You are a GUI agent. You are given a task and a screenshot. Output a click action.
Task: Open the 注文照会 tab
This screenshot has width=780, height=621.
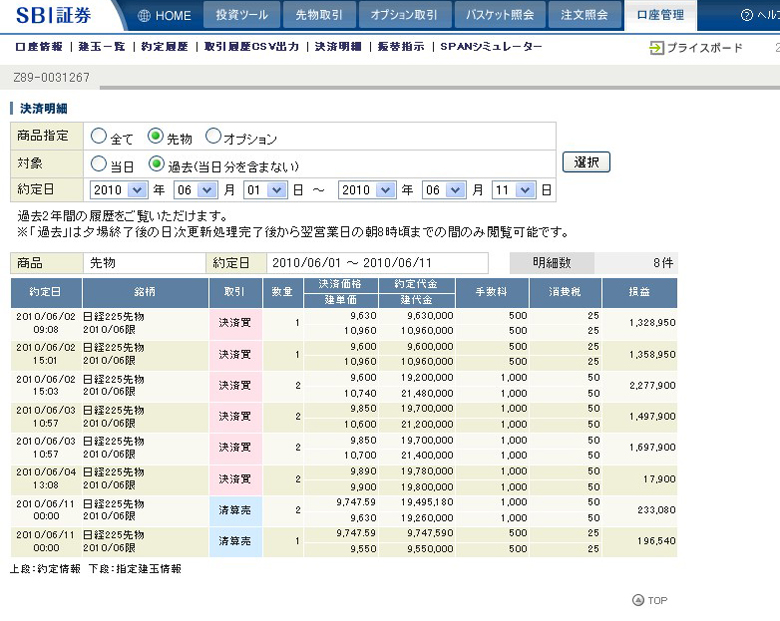click(x=585, y=15)
